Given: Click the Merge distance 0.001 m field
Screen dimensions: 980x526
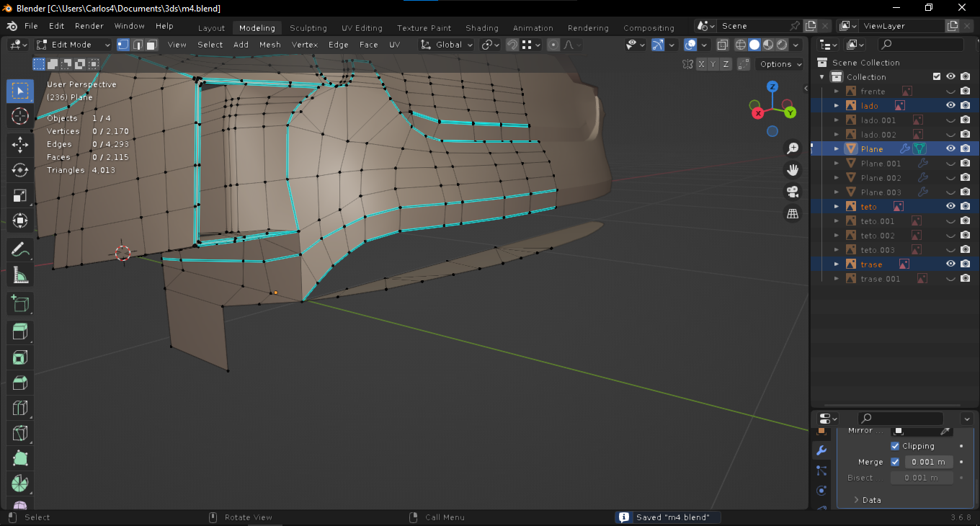Looking at the screenshot, I should click(929, 462).
